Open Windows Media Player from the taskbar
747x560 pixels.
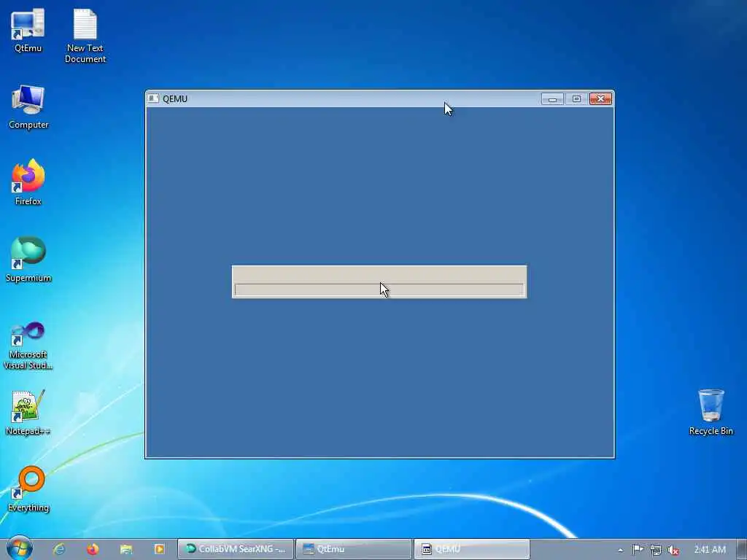point(160,549)
